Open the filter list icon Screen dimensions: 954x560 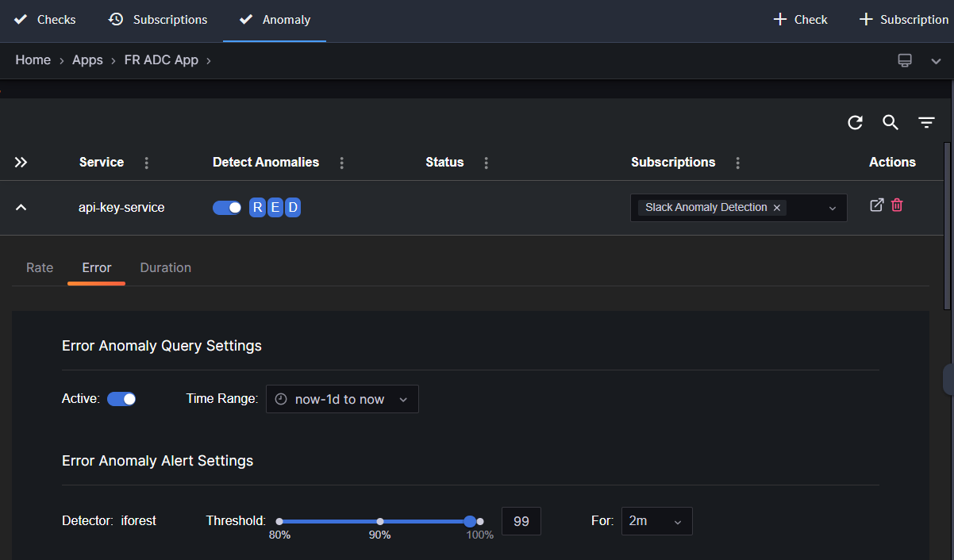926,122
